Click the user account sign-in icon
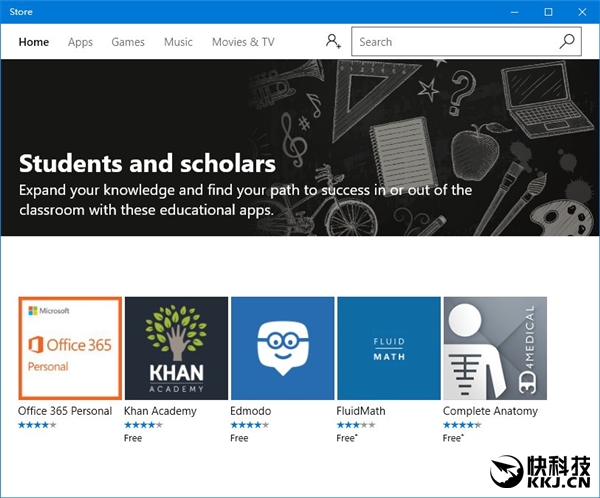The image size is (600, 498). pos(333,42)
